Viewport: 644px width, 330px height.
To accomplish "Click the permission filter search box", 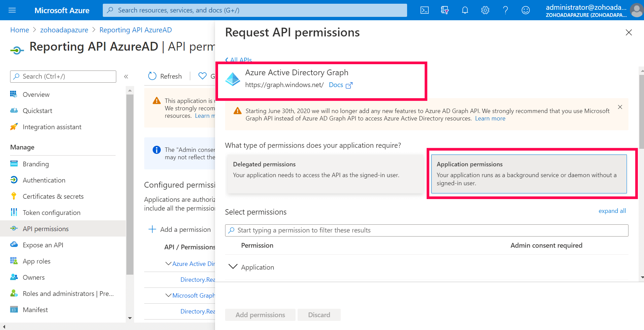I will (x=426, y=230).
